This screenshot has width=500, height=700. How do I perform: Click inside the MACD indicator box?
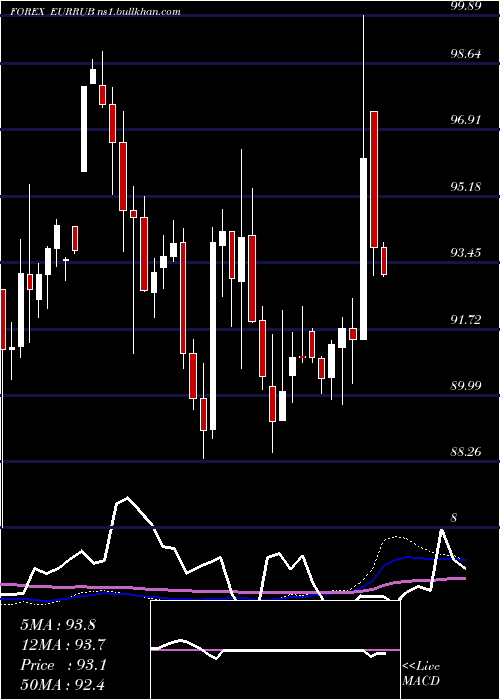click(275, 650)
